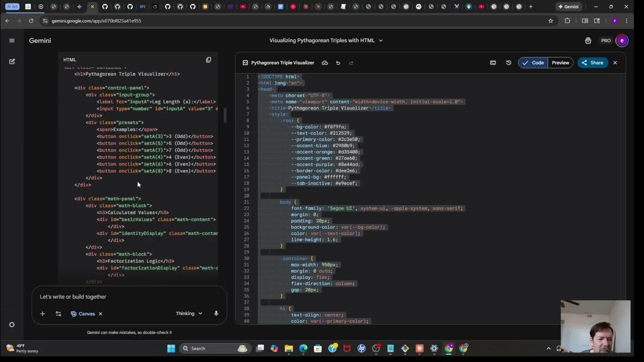
Task: Click the Share button
Action: coord(593,62)
